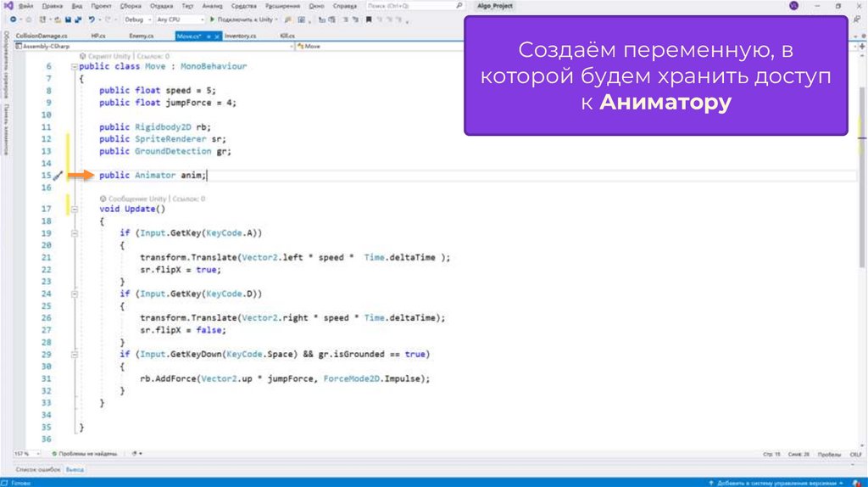The image size is (868, 487).
Task: Collapse the if block at line 19
Action: tap(75, 233)
